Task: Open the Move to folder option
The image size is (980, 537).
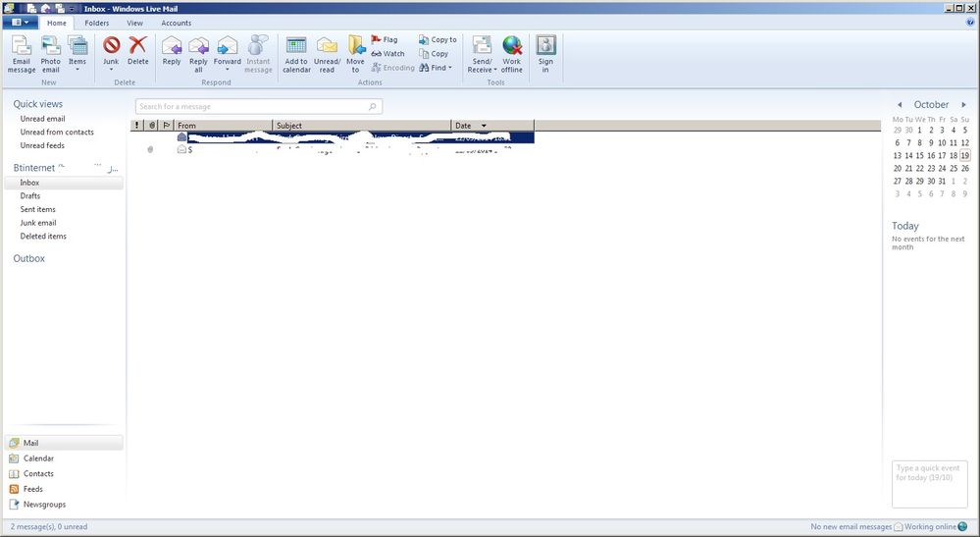Action: pyautogui.click(x=356, y=55)
